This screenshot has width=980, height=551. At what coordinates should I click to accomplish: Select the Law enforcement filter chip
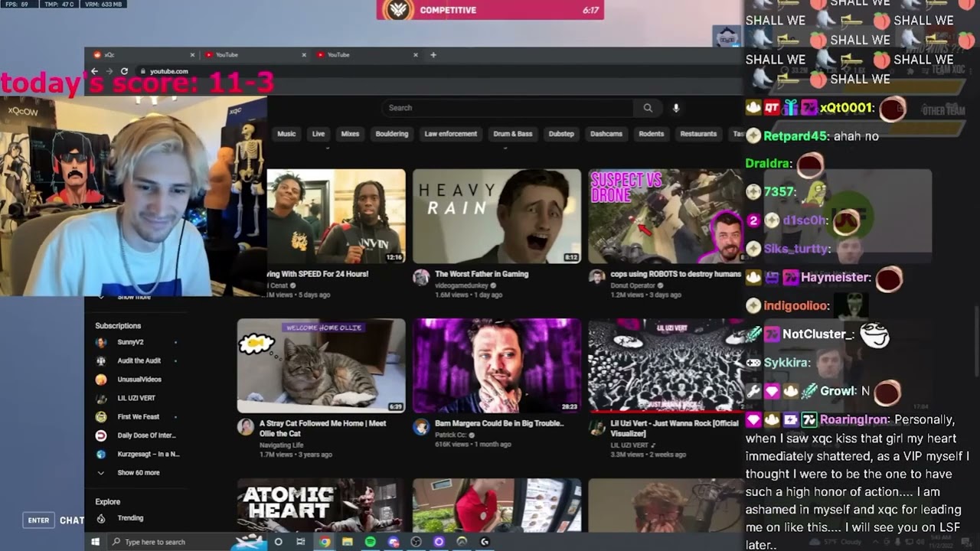tap(450, 134)
